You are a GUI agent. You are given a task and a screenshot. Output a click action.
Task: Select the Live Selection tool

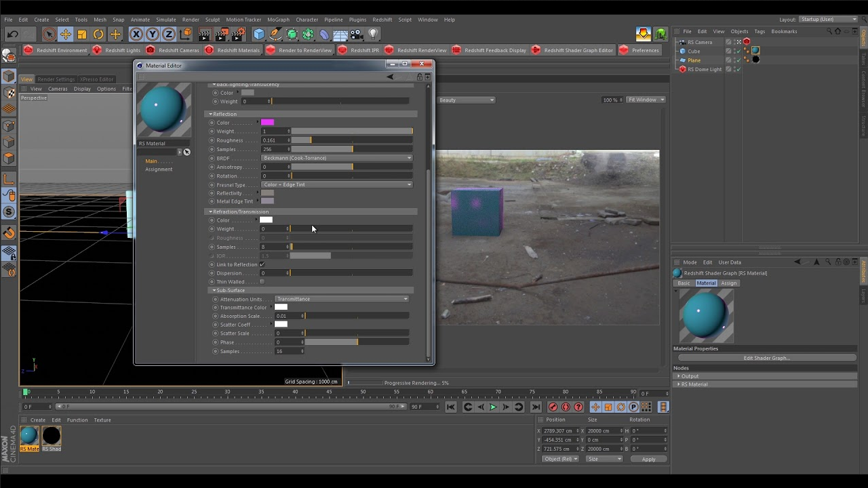[50, 34]
